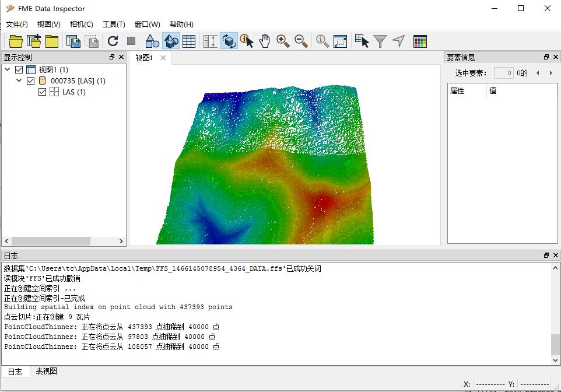Select the LAS (1) layer label

coord(73,92)
